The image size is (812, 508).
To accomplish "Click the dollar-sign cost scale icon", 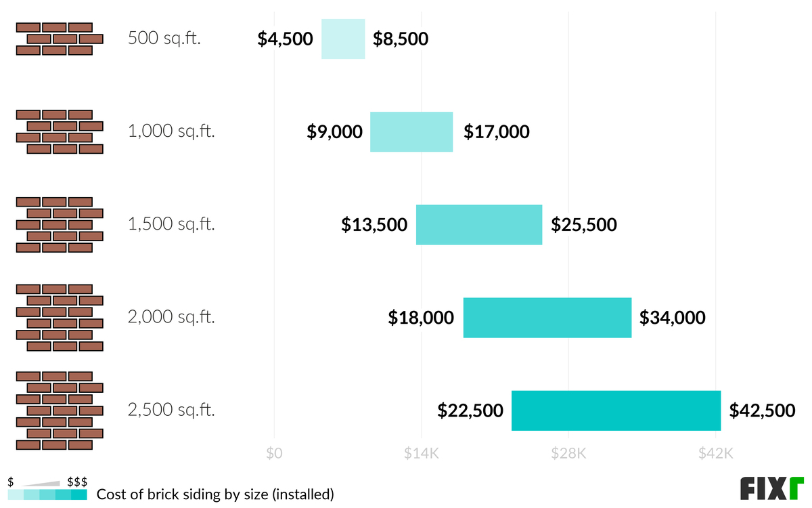I will (47, 482).
